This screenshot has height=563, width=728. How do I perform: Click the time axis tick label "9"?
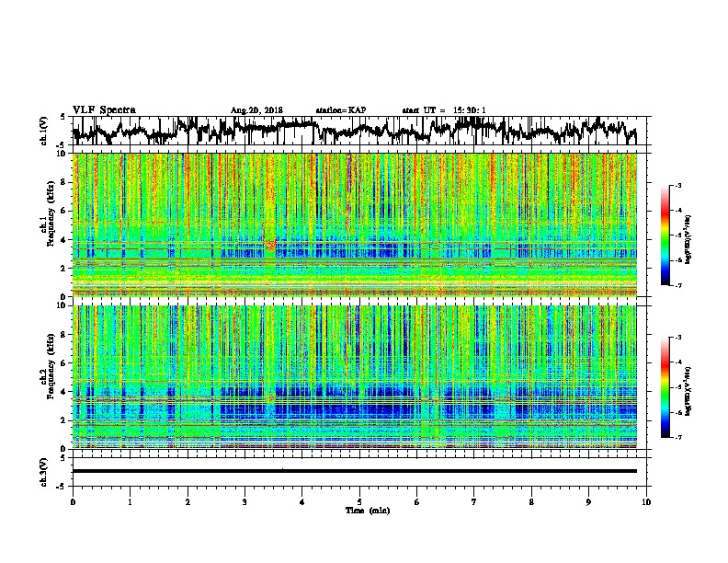[588, 502]
